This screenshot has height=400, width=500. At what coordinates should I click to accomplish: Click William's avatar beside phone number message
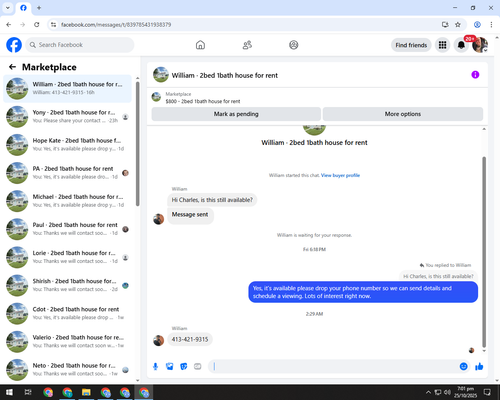[x=158, y=340]
